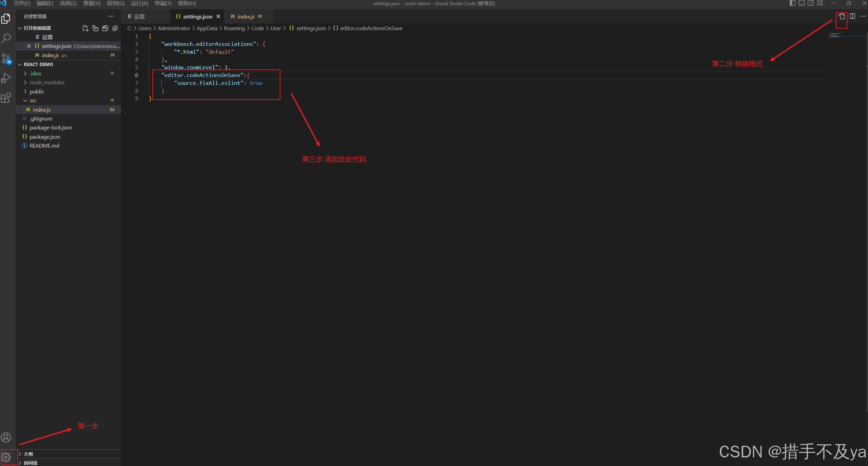
Task: Open the 选择(S) menu
Action: pyautogui.click(x=68, y=3)
